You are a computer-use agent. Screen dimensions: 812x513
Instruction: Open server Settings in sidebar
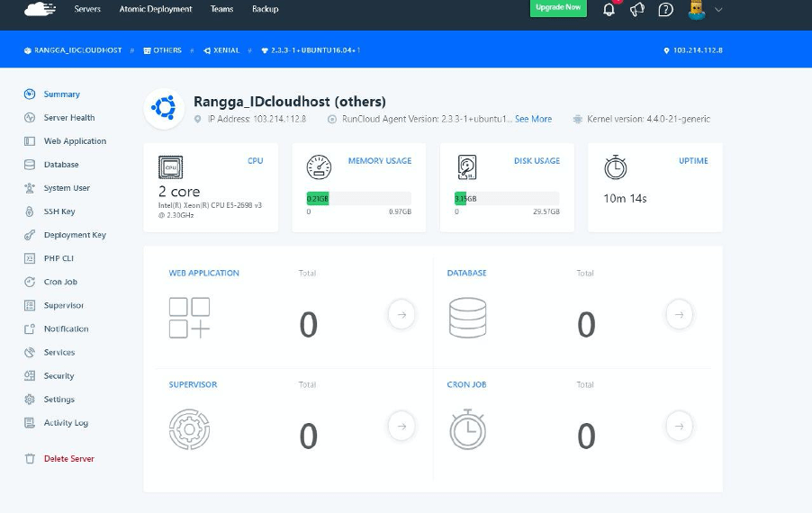(x=59, y=399)
